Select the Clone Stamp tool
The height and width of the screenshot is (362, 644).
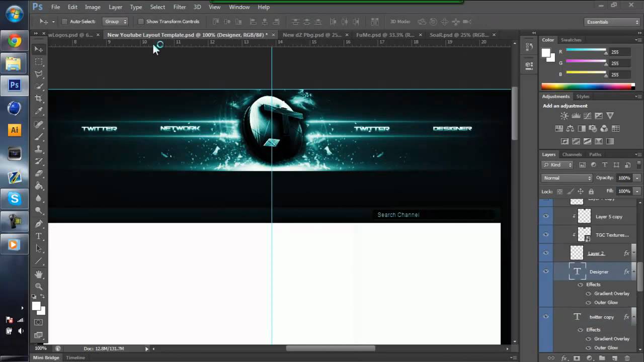pyautogui.click(x=39, y=149)
